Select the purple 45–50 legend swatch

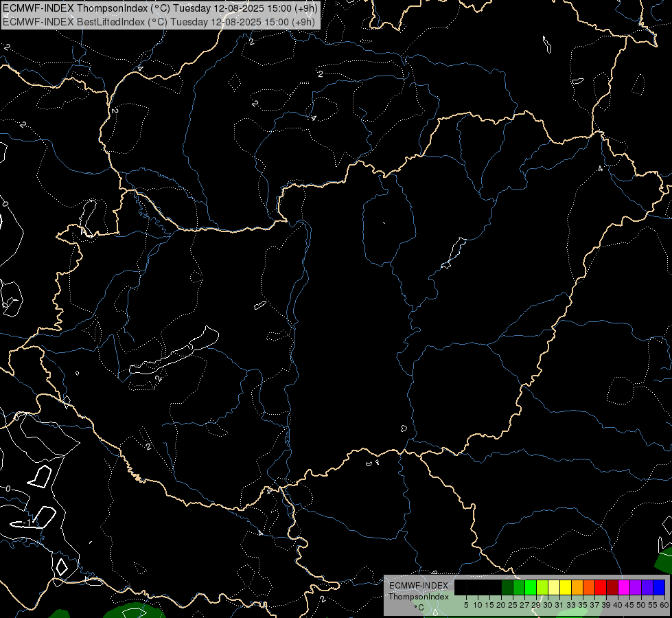click(636, 587)
